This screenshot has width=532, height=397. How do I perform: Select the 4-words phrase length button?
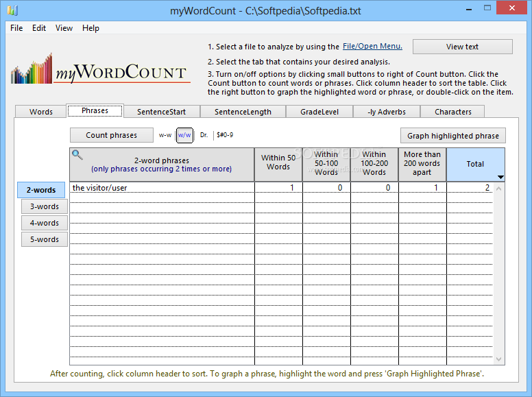pyautogui.click(x=45, y=223)
